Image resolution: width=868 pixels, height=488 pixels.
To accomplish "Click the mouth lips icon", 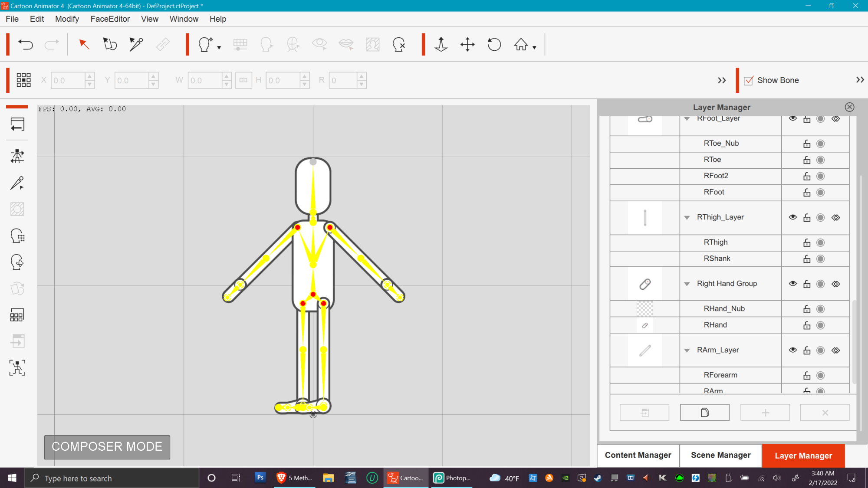I will point(346,44).
